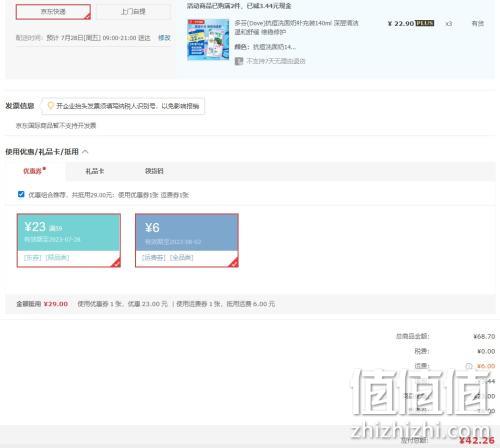The image size is (500, 448).
Task: Click 修改 to change delivery time
Action: point(164,38)
